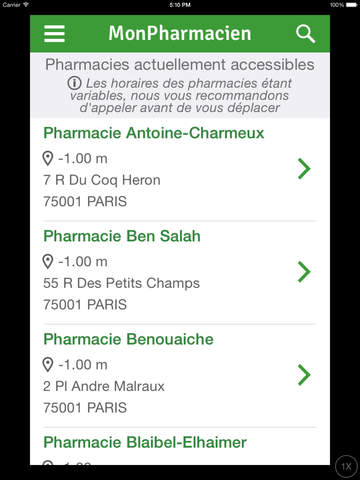Open Pharmacie Benouaiche via chevron arrow
Image resolution: width=360 pixels, height=480 pixels.
[x=304, y=375]
